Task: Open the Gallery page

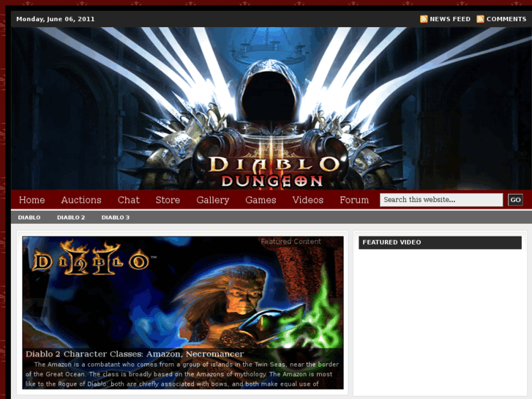Action: pos(213,200)
